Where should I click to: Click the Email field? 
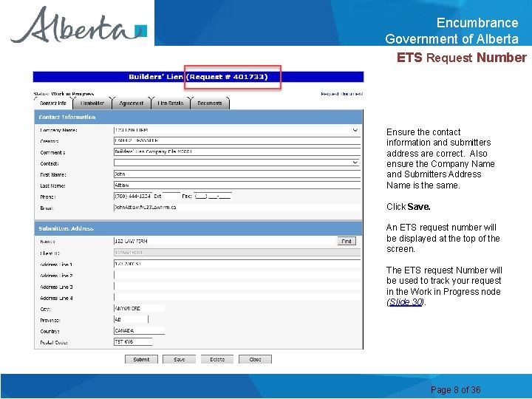point(237,208)
